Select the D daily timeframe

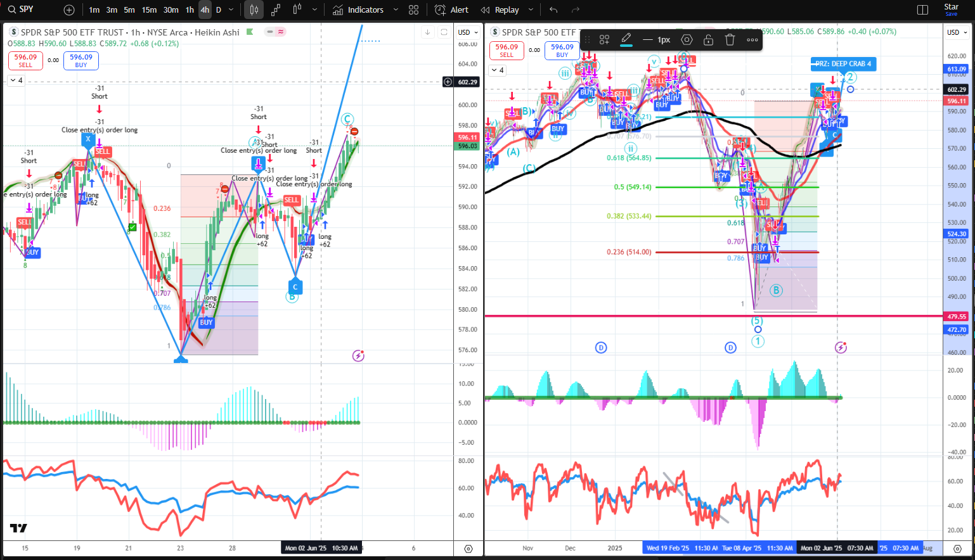(219, 10)
